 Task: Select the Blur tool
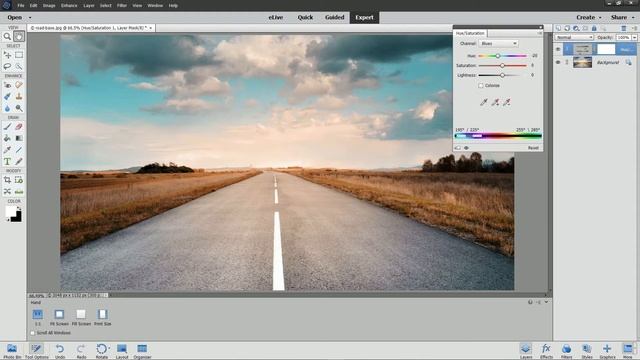(x=7, y=108)
